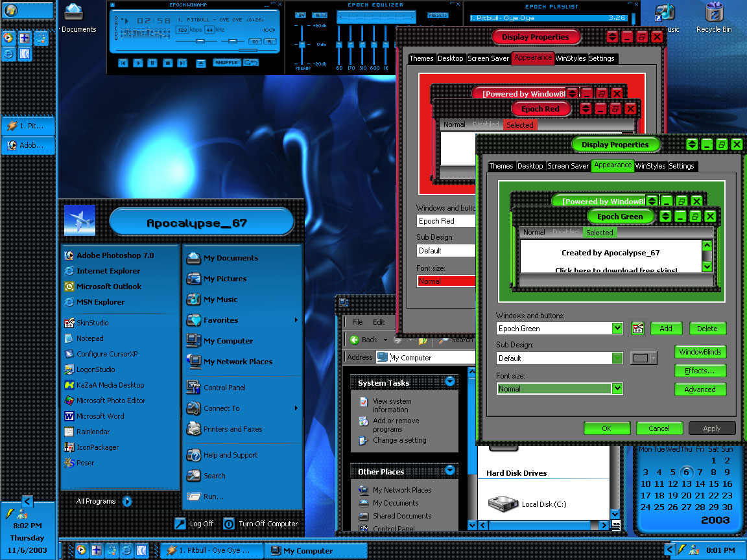Launch MSN Explorer from Start menu
The width and height of the screenshot is (747, 560).
click(x=100, y=302)
